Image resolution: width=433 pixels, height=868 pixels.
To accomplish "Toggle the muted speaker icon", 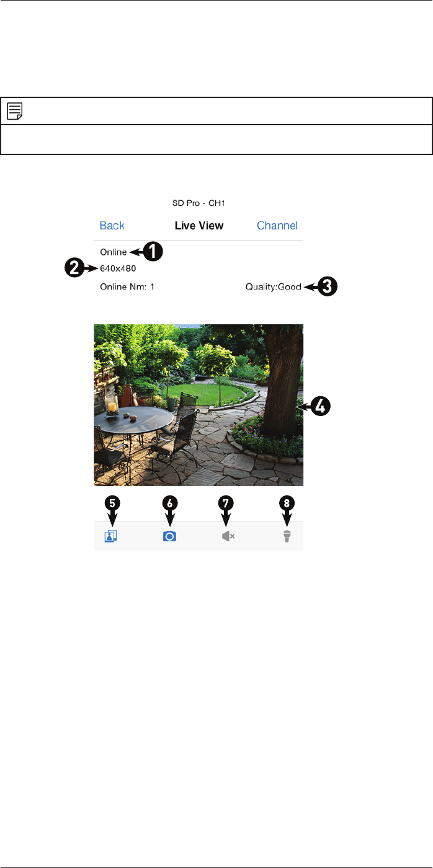I will 228,536.
